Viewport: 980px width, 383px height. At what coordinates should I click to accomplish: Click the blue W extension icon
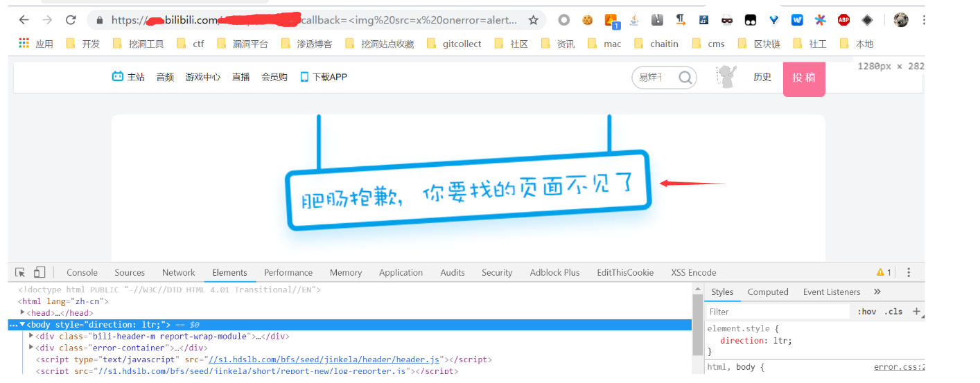[797, 20]
